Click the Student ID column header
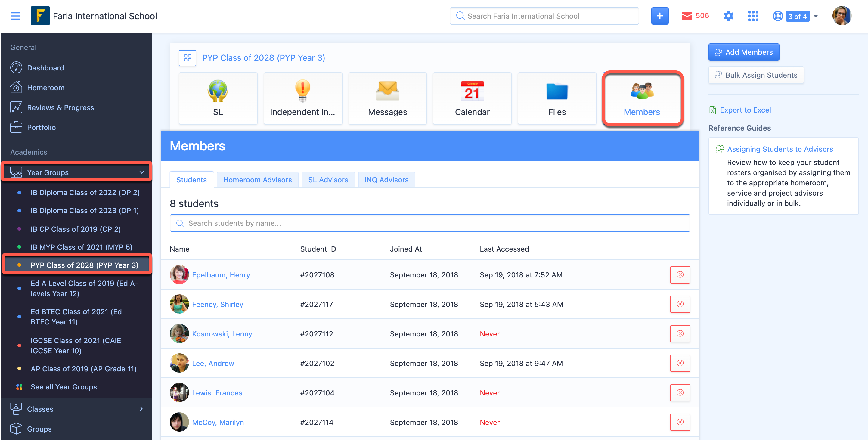868x440 pixels. (x=318, y=249)
